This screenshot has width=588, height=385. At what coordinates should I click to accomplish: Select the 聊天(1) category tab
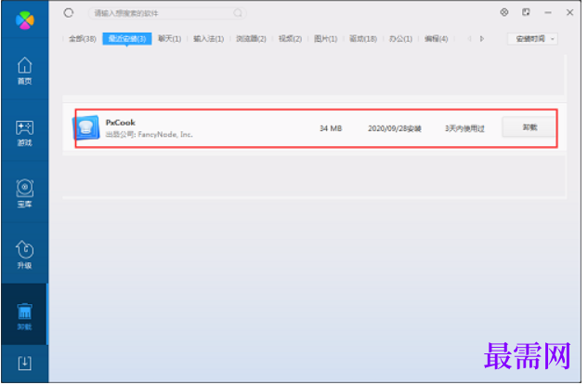[169, 39]
